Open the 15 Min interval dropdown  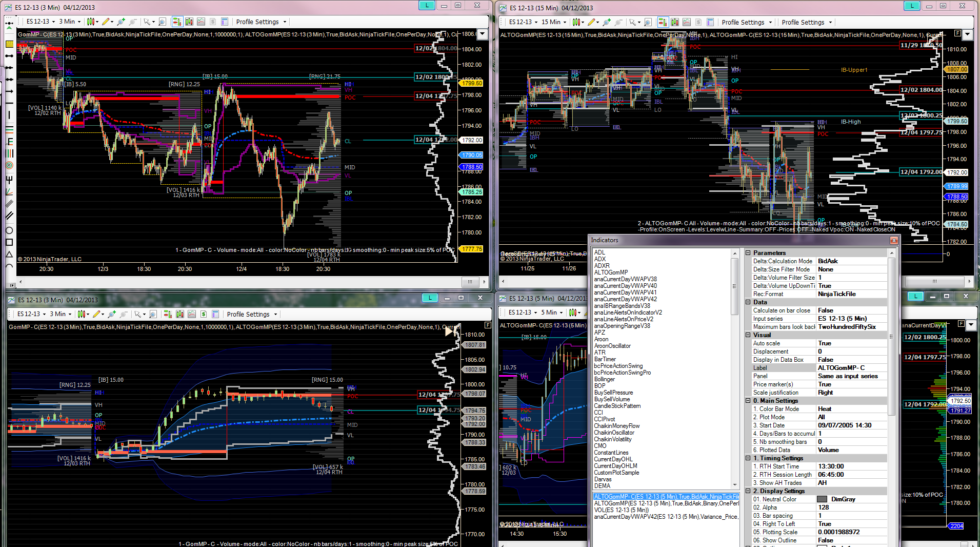(x=554, y=22)
